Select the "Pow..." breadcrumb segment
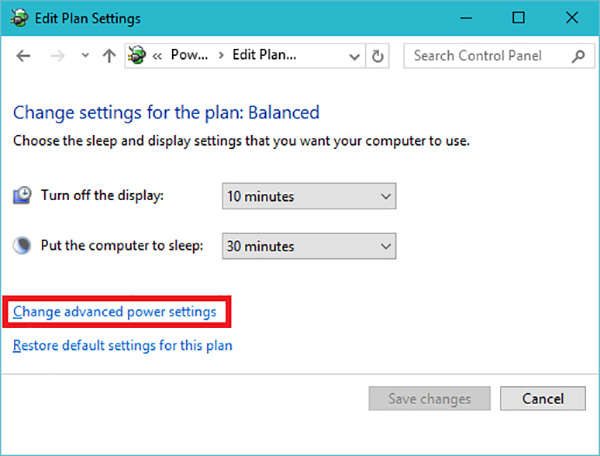Viewport: 600px width, 456px height. click(188, 56)
